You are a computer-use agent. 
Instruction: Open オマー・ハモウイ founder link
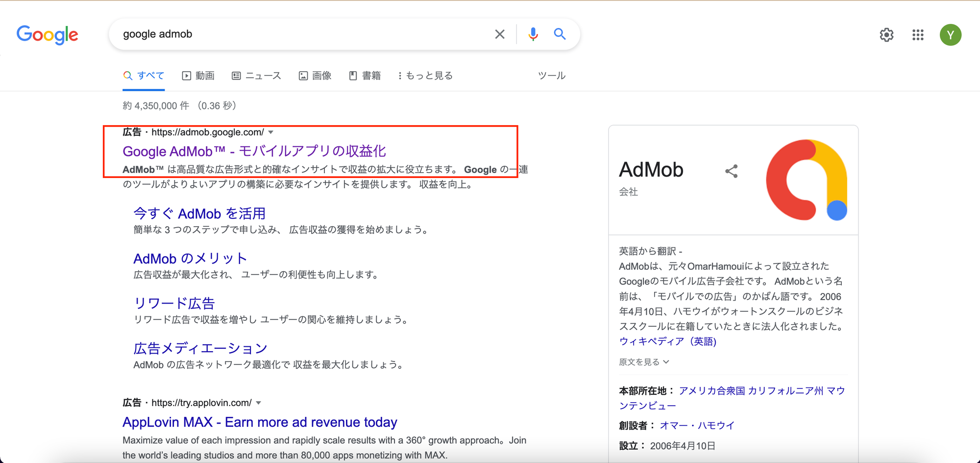click(x=697, y=426)
